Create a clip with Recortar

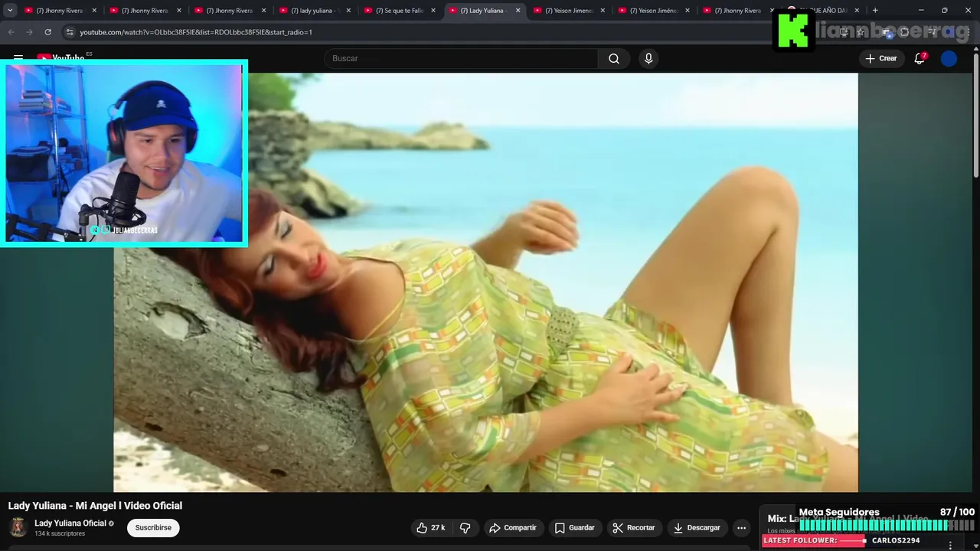(635, 528)
